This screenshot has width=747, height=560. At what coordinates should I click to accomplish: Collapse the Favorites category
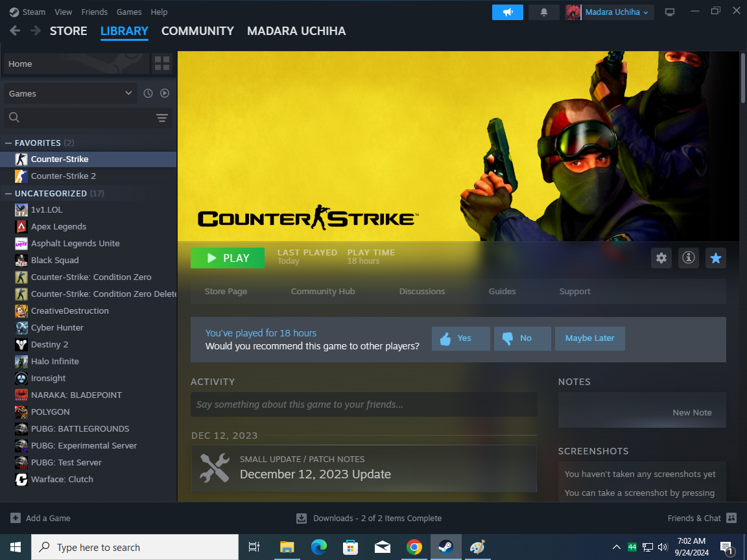point(8,143)
